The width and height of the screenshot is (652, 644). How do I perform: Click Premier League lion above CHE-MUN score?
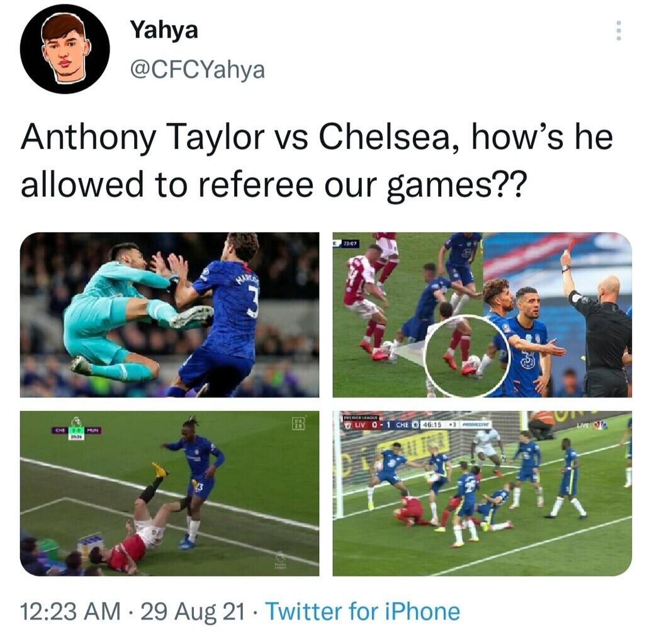coord(76,421)
